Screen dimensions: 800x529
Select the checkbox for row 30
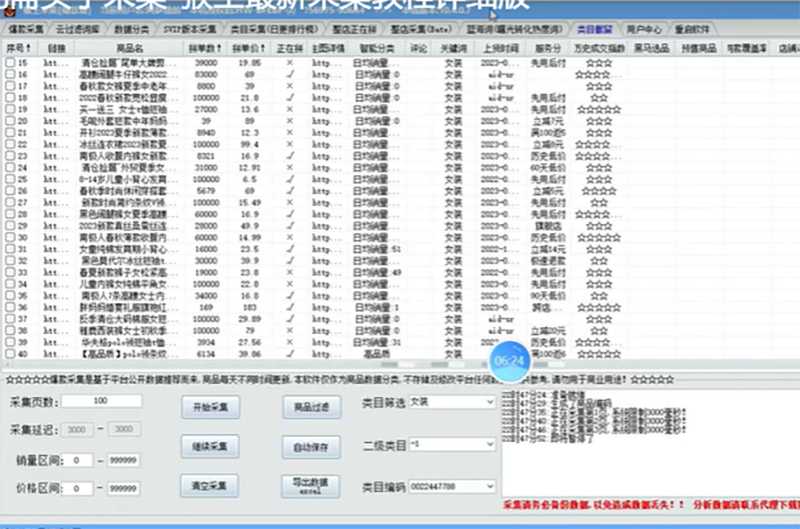pyautogui.click(x=10, y=237)
